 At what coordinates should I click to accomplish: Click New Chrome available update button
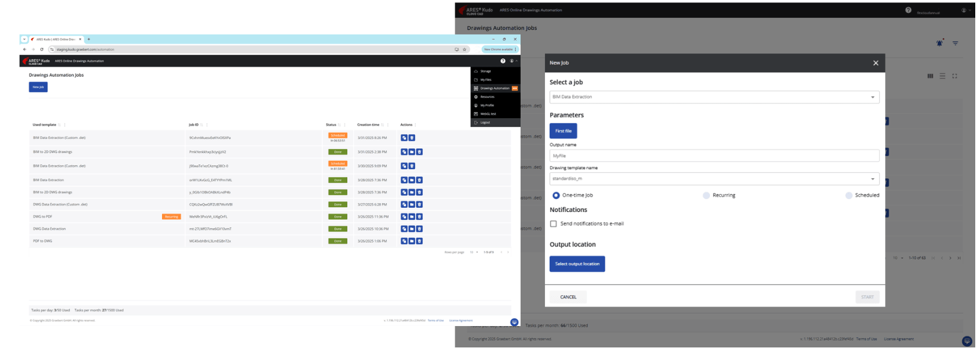coord(500,49)
